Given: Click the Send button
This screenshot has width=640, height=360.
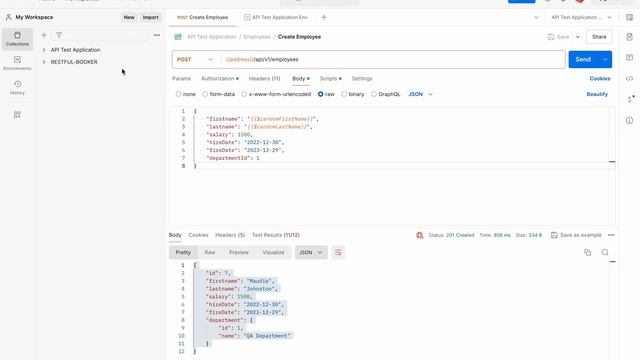Looking at the screenshot, I should pos(583,60).
